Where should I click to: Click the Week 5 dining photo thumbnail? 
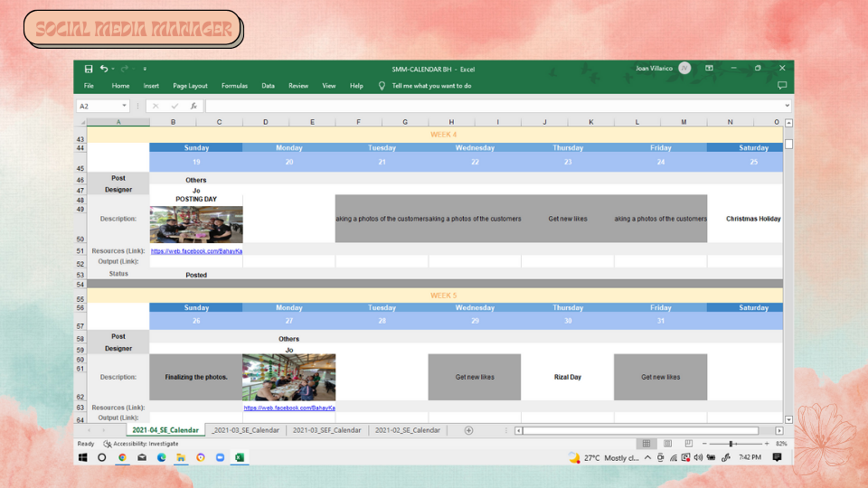289,378
